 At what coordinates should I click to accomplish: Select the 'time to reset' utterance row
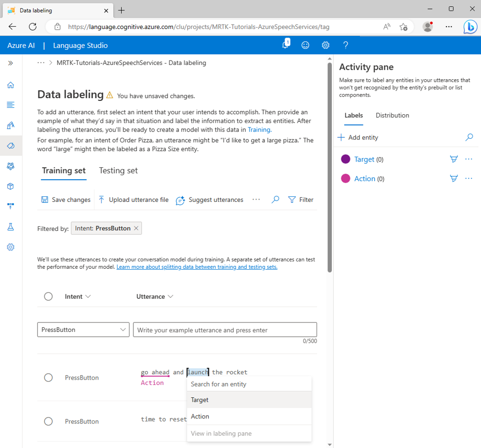click(x=48, y=421)
